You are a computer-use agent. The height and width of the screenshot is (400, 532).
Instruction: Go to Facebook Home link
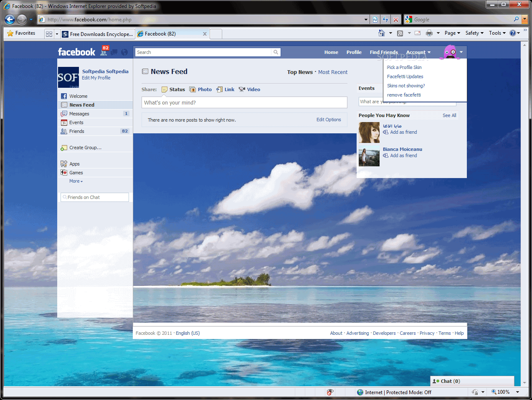coord(331,52)
